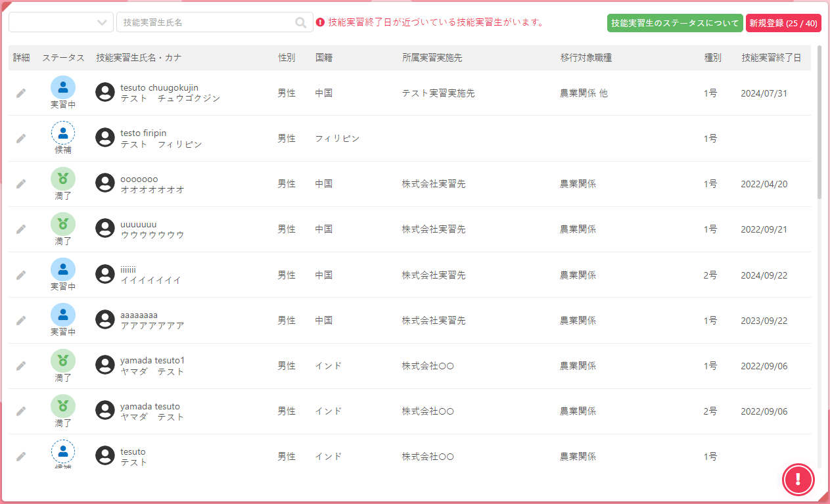
Task: Click the pencil edit icon for yamada tesuto1
Action: [21, 366]
